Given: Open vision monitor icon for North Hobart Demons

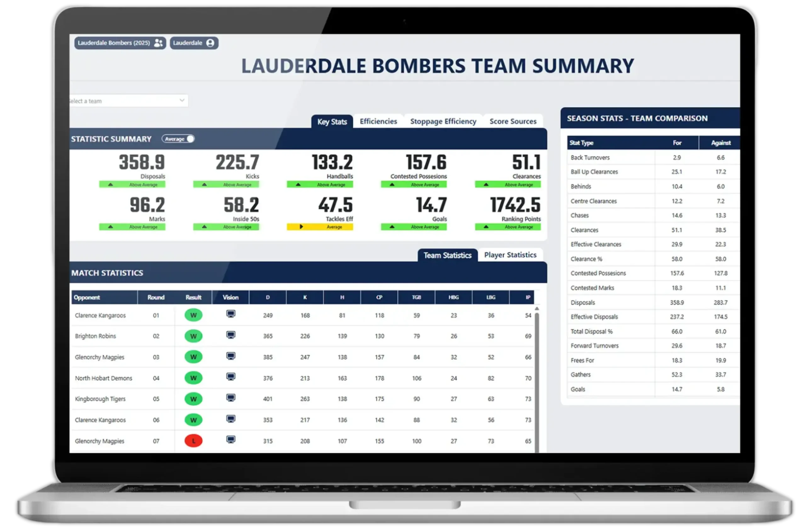Looking at the screenshot, I should pos(231,377).
